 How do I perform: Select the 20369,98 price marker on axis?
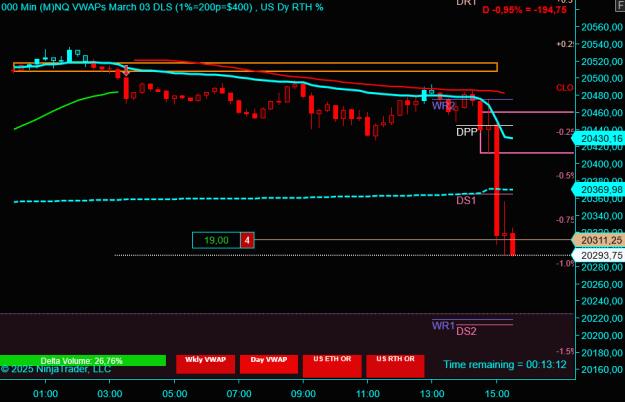click(598, 190)
